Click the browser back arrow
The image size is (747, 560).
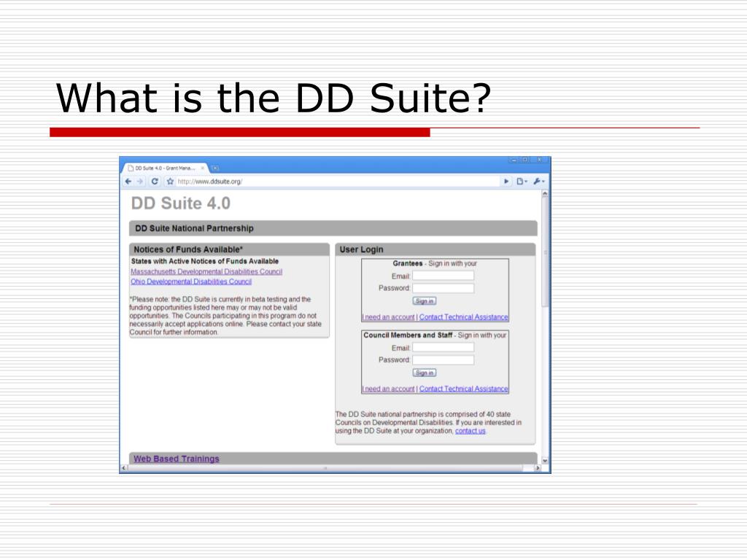click(x=128, y=182)
